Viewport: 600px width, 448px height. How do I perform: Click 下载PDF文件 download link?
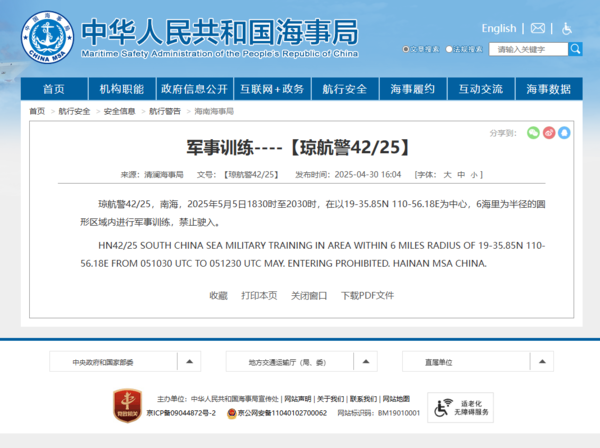point(367,295)
